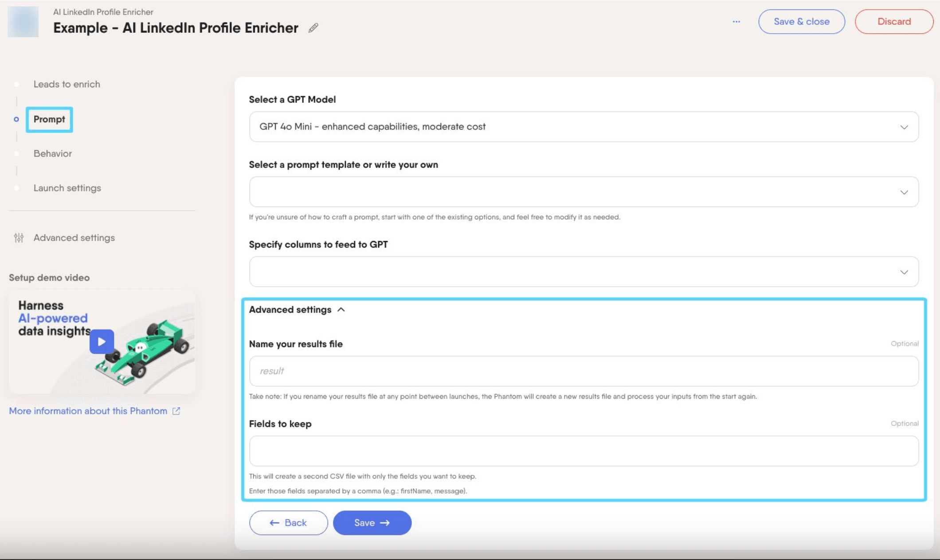Open the three-dots more options menu
Screen dimensions: 940x560
click(736, 21)
